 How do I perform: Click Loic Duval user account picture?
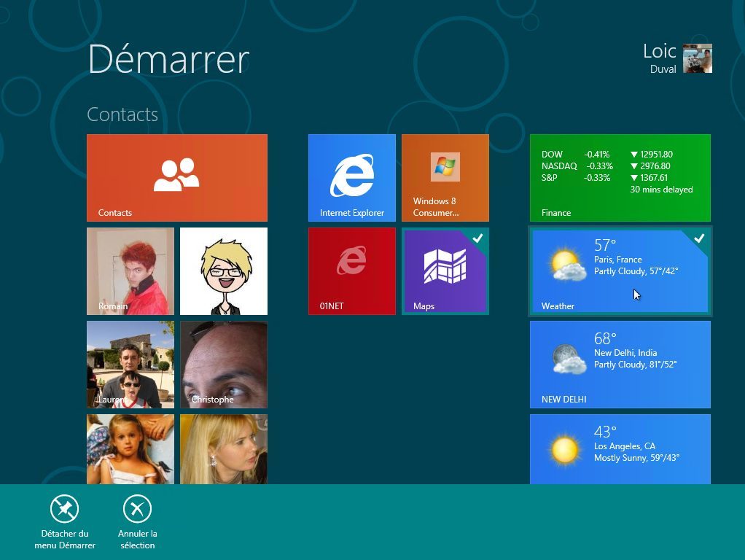[x=697, y=58]
